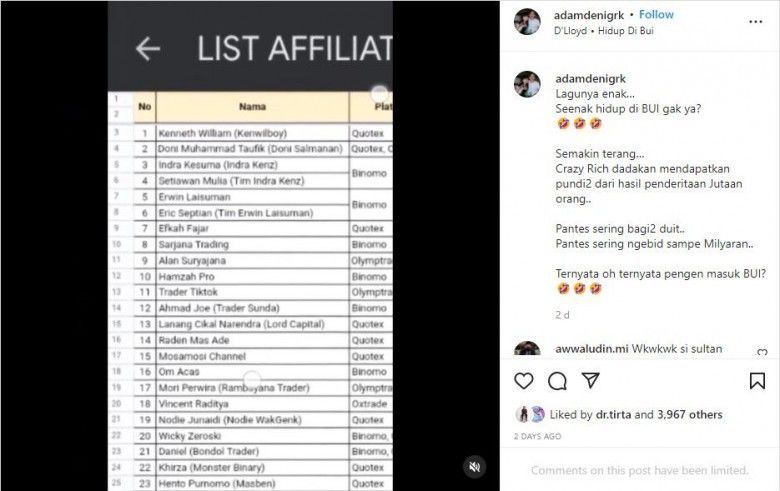Click the liked-by avatars thumbnail

click(530, 414)
